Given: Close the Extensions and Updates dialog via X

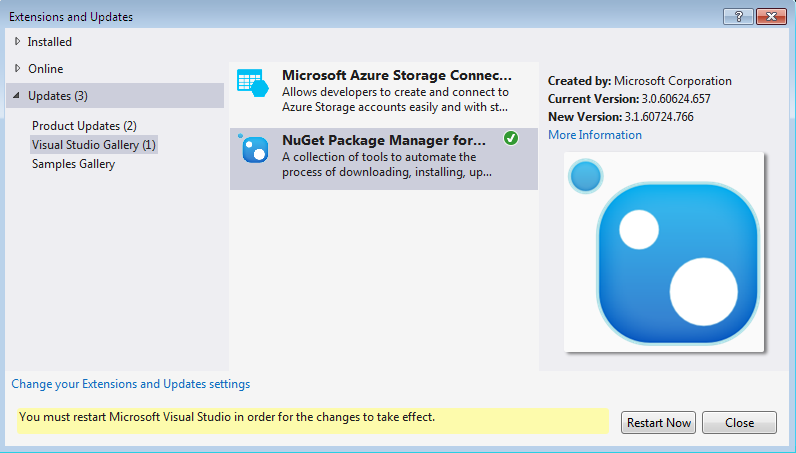Looking at the screenshot, I should [x=769, y=16].
